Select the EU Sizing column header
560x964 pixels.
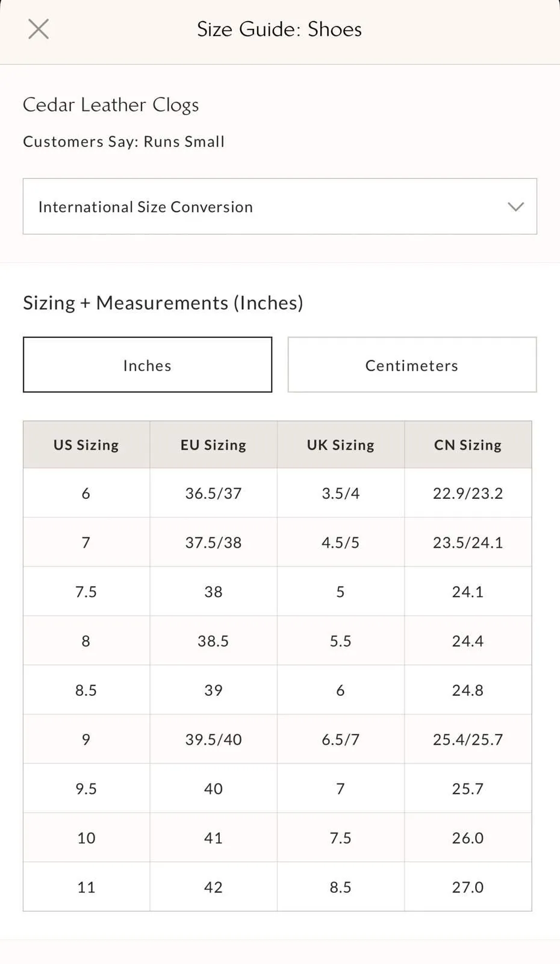[213, 445]
